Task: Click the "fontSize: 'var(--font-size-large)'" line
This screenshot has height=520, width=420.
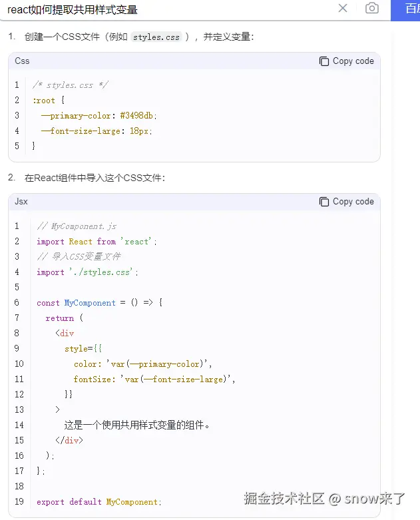Action: pyautogui.click(x=154, y=380)
